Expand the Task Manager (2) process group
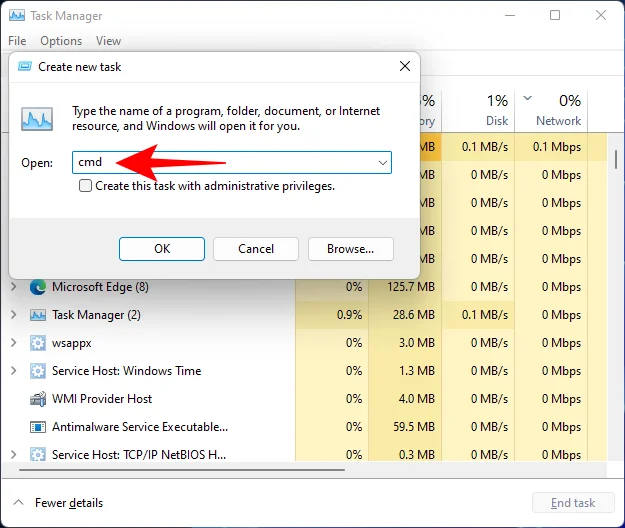 14,315
